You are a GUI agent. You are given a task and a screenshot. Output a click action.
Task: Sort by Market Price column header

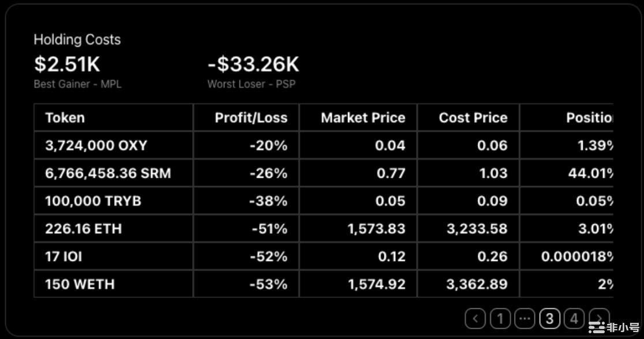click(363, 118)
